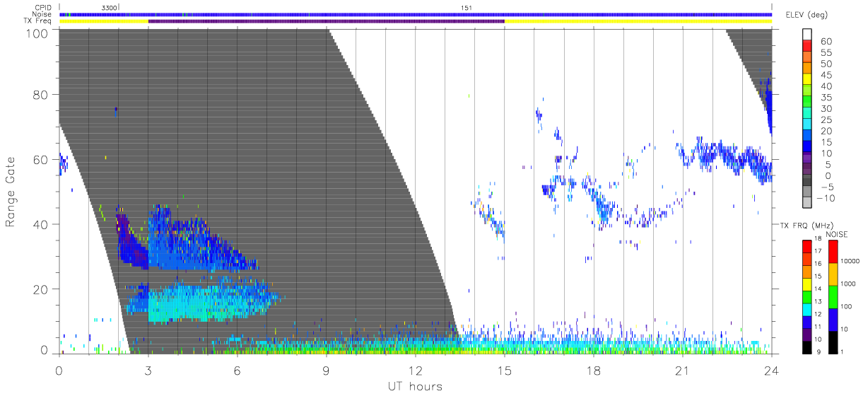The image size is (868, 401).
Task: Pick the white top swatch of ELEV colorbar
Action: pos(808,35)
